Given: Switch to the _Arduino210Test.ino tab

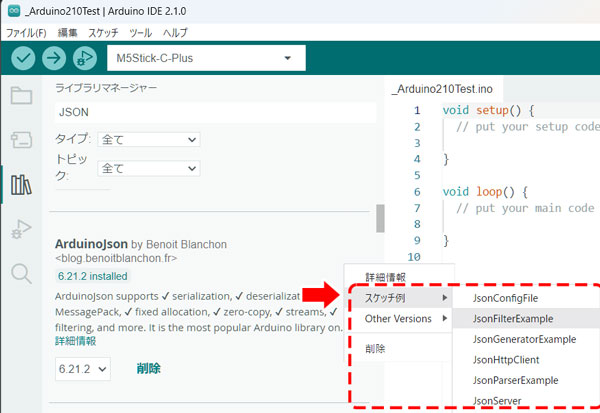Looking at the screenshot, I should click(442, 89).
